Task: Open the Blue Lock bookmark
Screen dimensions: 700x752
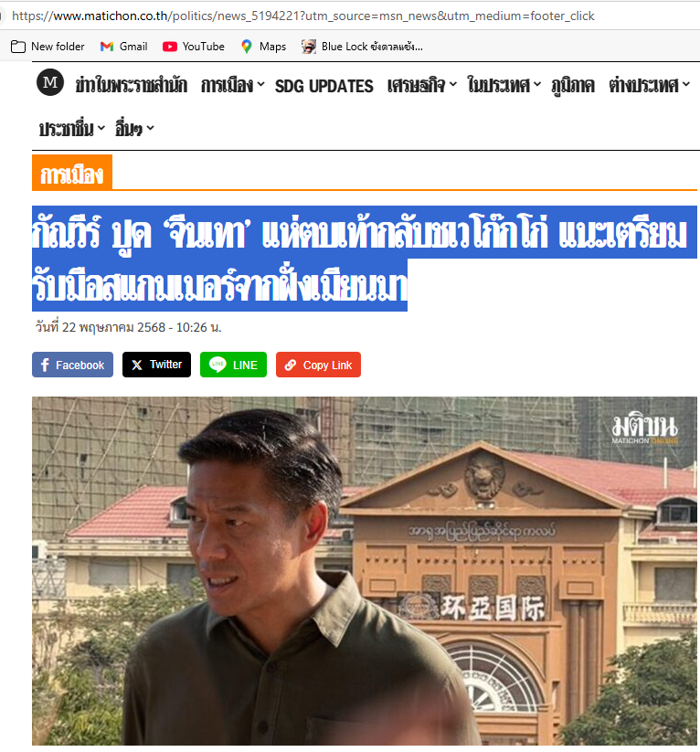Action: tap(362, 47)
